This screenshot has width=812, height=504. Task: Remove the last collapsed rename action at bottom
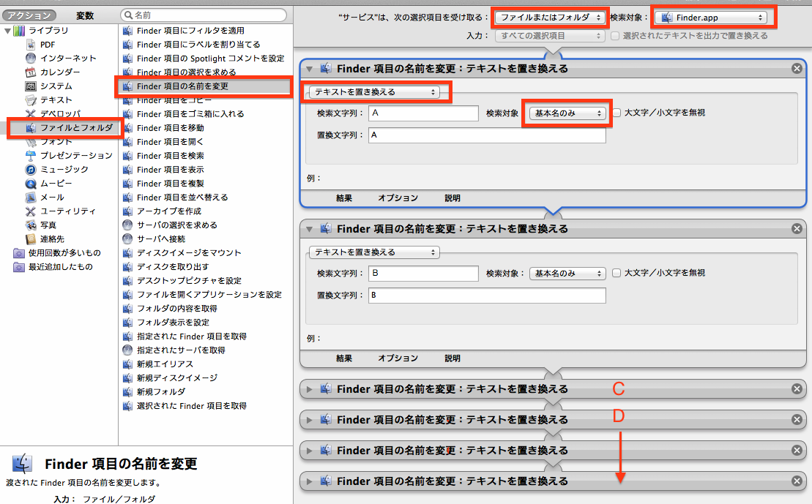797,481
